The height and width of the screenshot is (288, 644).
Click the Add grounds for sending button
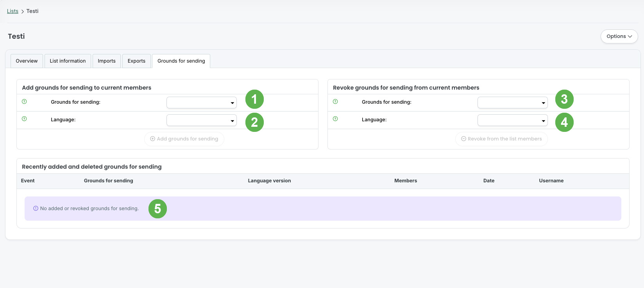point(184,139)
